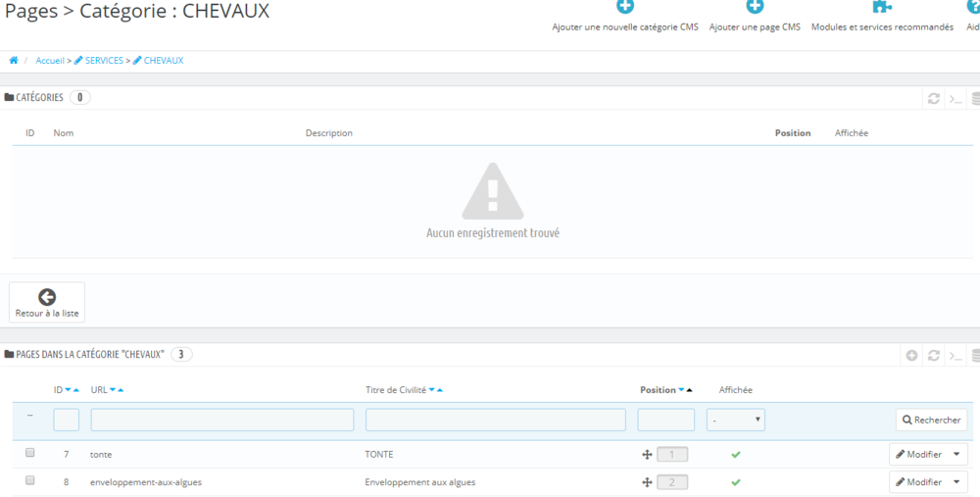Sort Position column ascending
The width and height of the screenshot is (980, 497).
pos(689,390)
